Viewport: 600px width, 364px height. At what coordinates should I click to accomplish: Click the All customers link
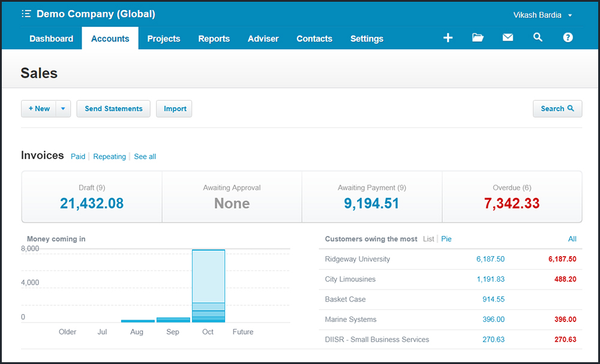coord(572,239)
